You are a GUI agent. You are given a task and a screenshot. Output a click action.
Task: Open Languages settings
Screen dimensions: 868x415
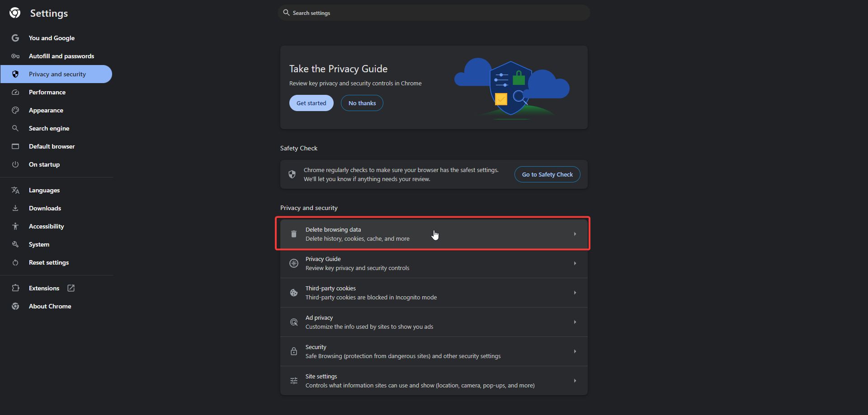[x=56, y=190]
